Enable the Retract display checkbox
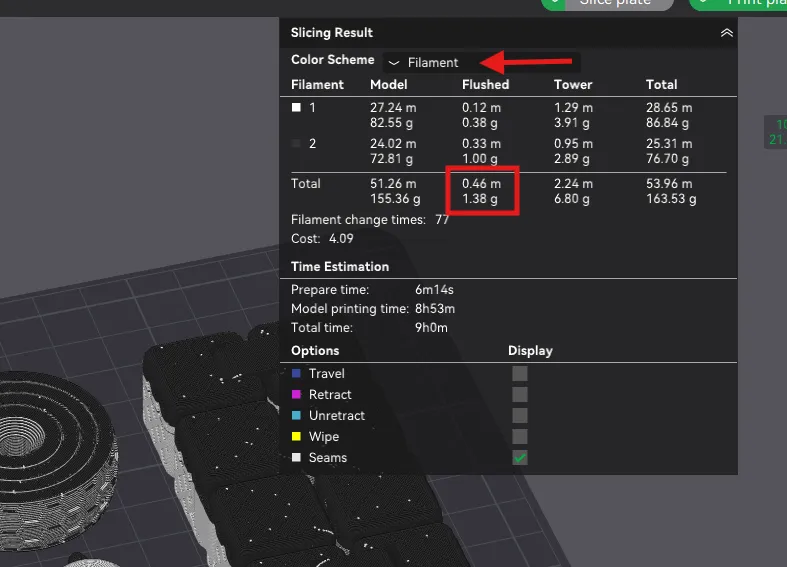 tap(520, 394)
